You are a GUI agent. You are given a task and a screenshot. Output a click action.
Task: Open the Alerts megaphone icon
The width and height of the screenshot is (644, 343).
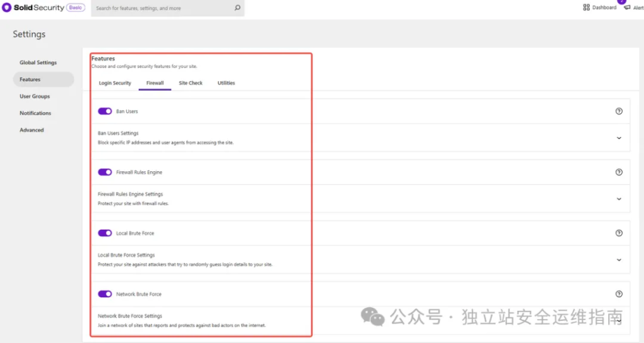pos(627,8)
